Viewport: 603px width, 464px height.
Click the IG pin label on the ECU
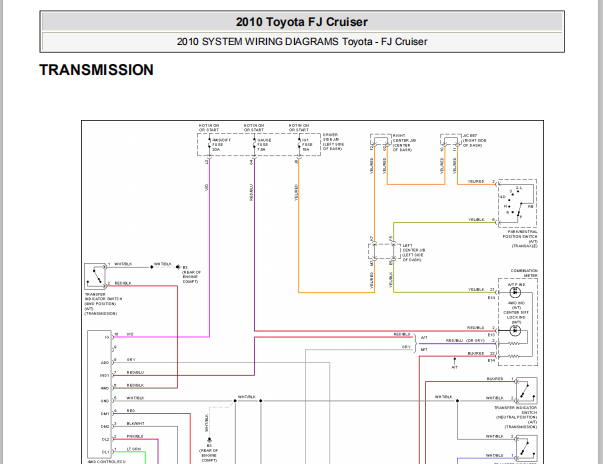[x=107, y=338]
